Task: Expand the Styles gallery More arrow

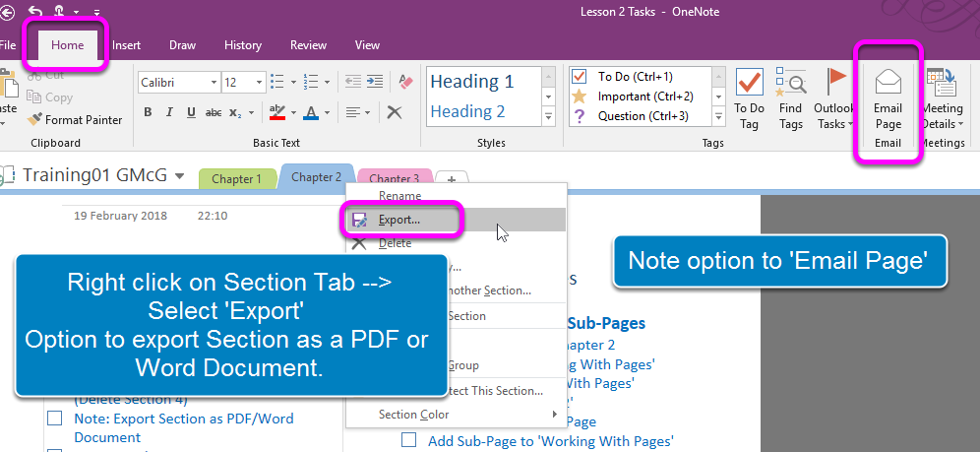Action: (x=549, y=116)
